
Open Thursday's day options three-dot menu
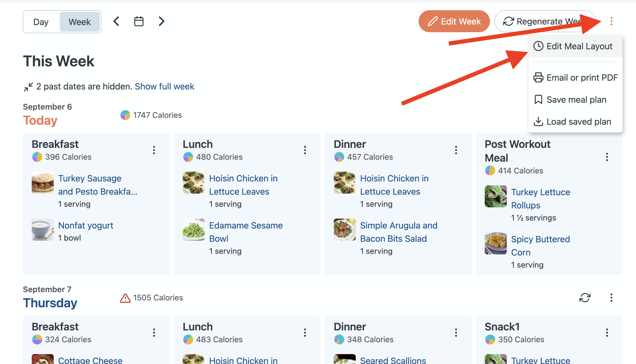(611, 298)
